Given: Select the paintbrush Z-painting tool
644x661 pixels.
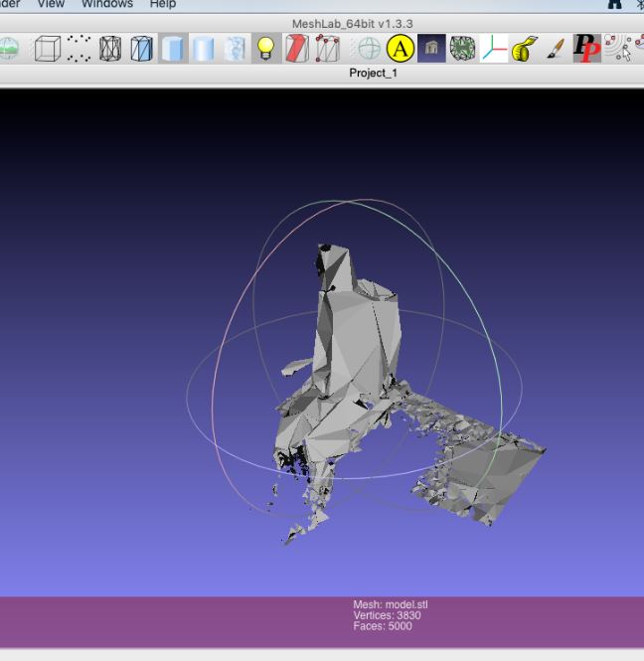Looking at the screenshot, I should click(x=556, y=49).
